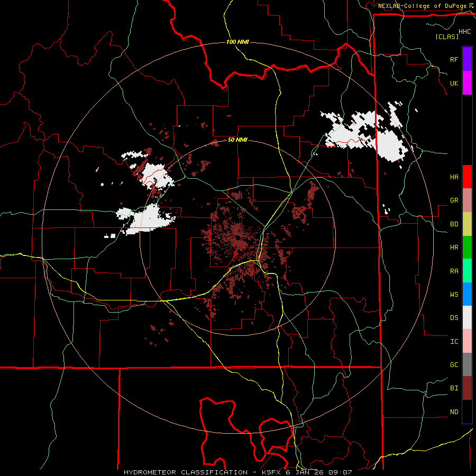Click the RF purple legend swatch
This screenshot has height=476, width=476.
(467, 59)
